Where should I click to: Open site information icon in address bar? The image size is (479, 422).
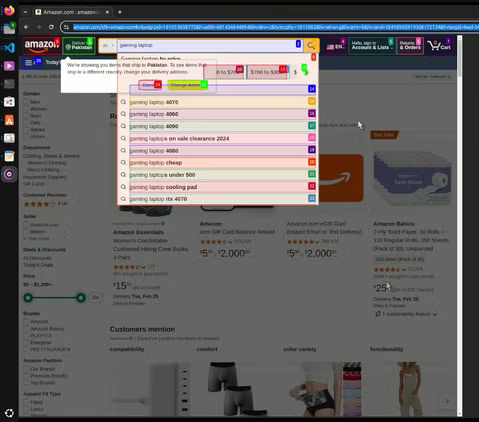66,27
